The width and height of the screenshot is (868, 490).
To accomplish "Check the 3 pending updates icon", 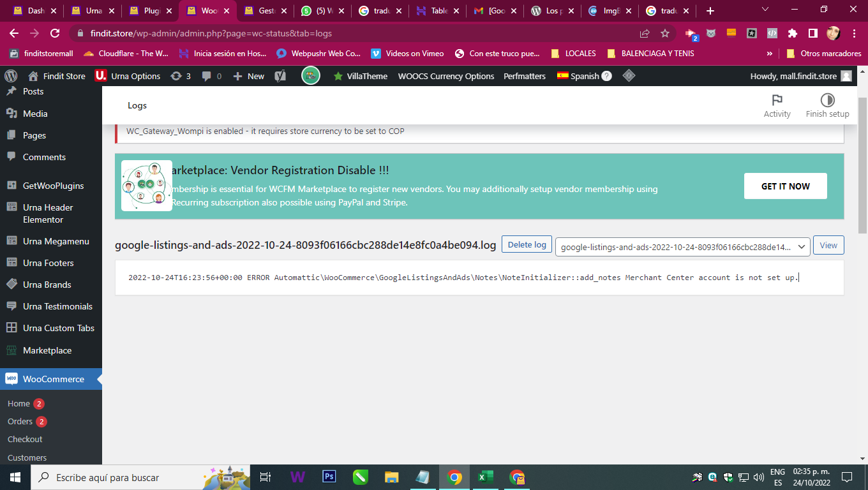I will [x=181, y=76].
